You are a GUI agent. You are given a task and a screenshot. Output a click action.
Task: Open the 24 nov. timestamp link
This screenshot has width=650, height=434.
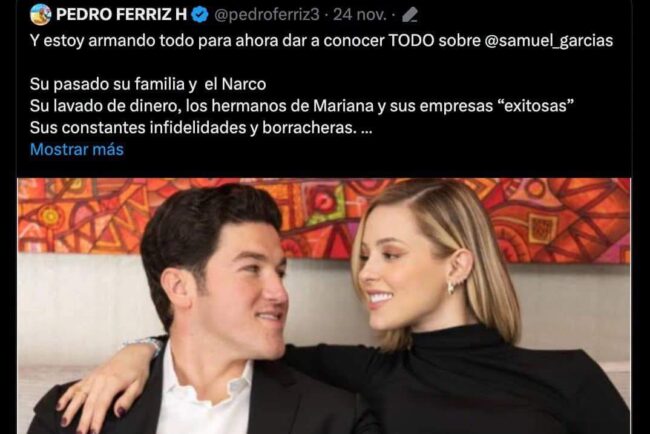359,15
